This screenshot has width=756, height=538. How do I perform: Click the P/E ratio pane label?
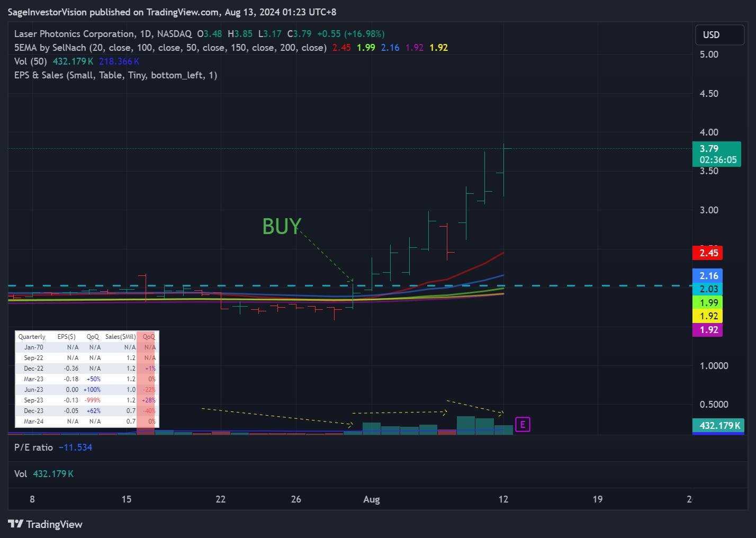click(33, 447)
